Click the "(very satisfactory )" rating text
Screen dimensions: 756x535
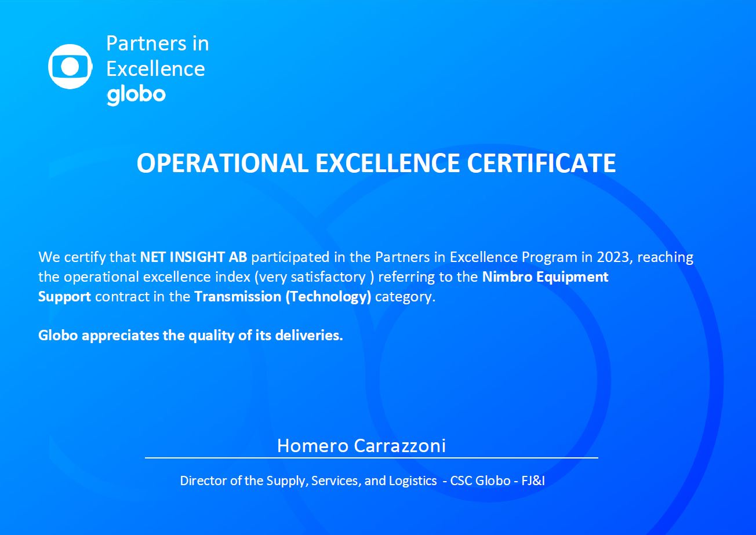click(x=310, y=277)
